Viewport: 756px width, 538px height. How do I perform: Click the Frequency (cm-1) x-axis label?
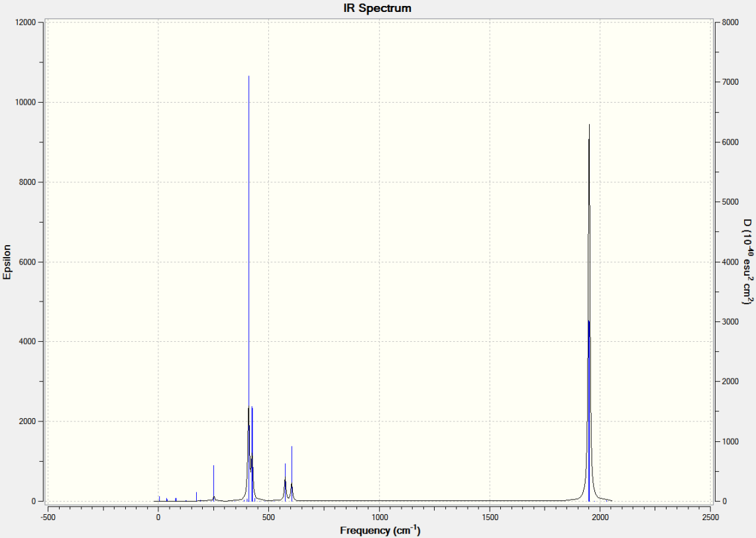click(x=380, y=530)
